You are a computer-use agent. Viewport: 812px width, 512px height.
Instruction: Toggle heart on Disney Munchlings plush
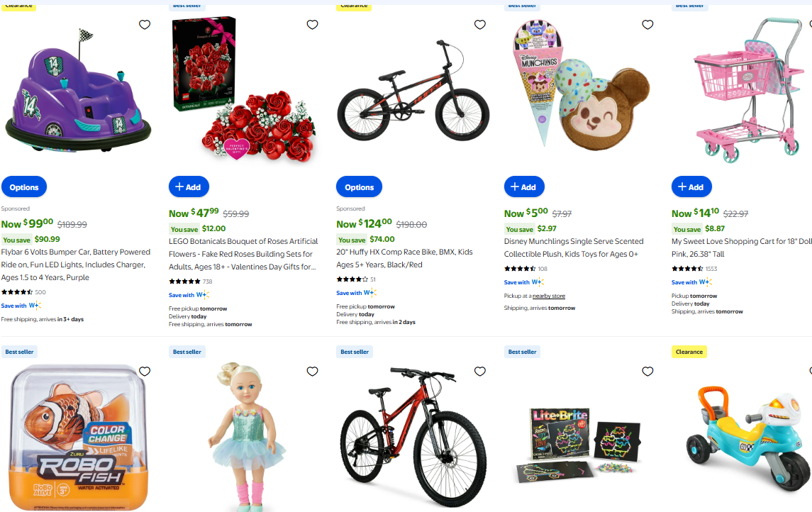tap(648, 24)
